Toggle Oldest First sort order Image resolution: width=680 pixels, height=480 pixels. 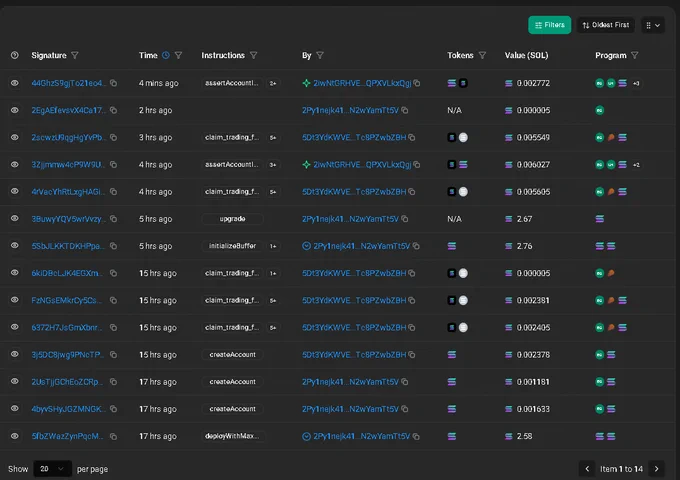[605, 25]
